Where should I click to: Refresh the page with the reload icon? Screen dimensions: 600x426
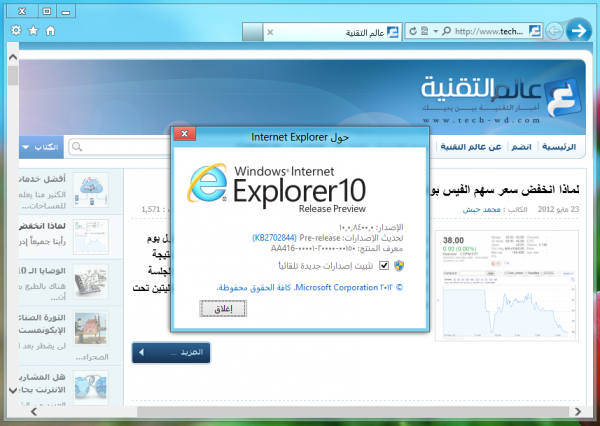413,31
